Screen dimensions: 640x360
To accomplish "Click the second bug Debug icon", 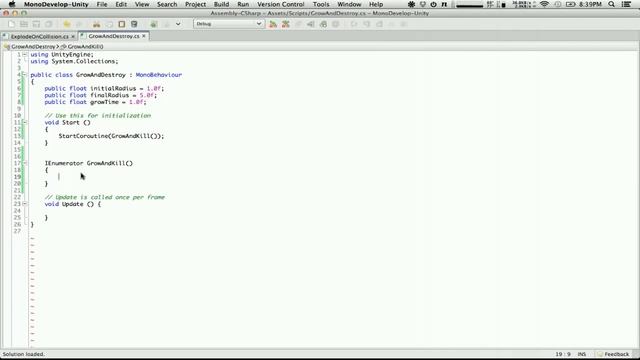I will pyautogui.click(x=286, y=24).
